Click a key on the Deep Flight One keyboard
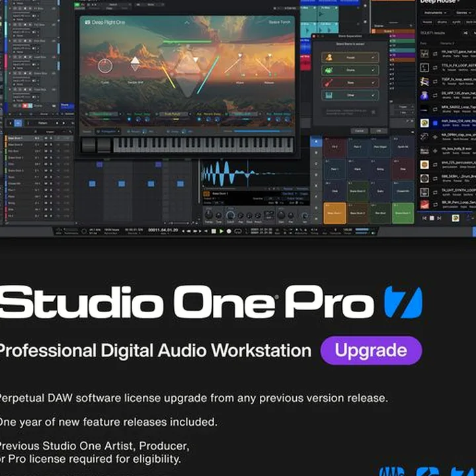Viewport: 476px width, 476px height. (x=203, y=145)
